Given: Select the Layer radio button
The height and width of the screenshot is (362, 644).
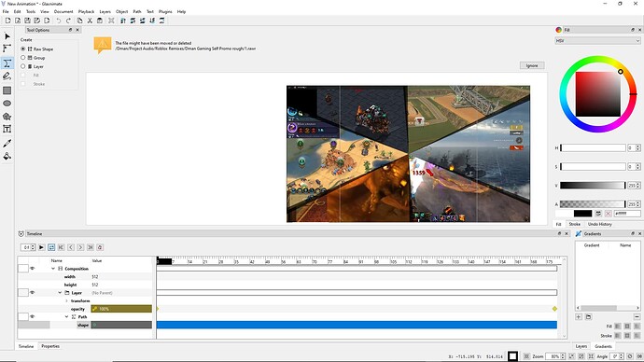Looking at the screenshot, I should (23, 66).
